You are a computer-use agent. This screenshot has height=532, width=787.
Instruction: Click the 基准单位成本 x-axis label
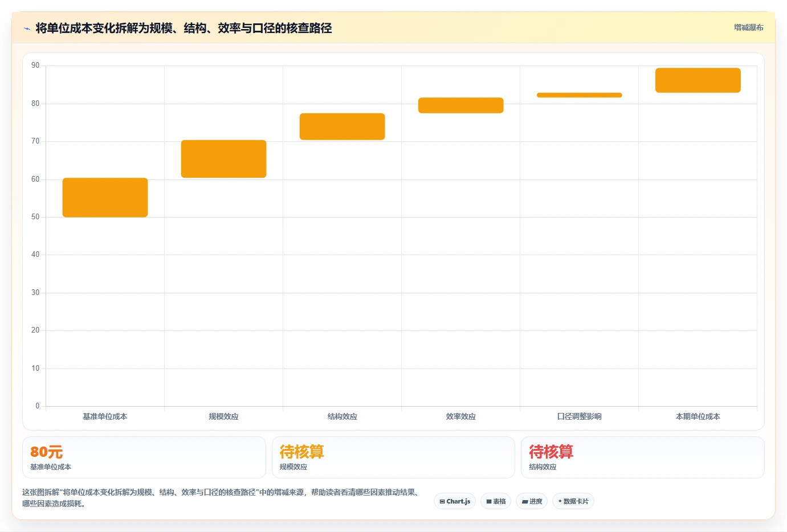(x=105, y=416)
